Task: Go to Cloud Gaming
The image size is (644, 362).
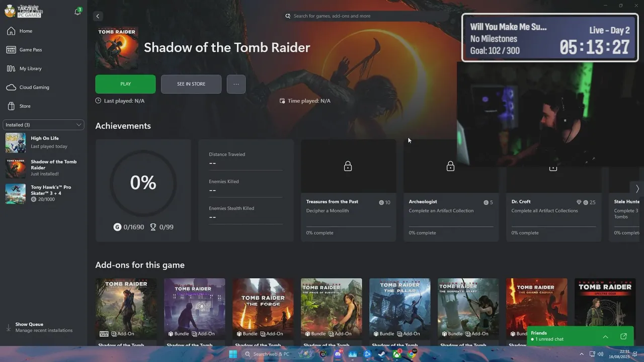Action: click(43, 87)
